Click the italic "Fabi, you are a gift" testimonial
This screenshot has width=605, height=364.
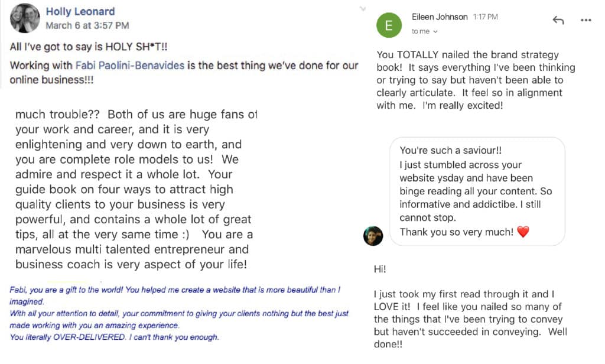click(x=177, y=313)
